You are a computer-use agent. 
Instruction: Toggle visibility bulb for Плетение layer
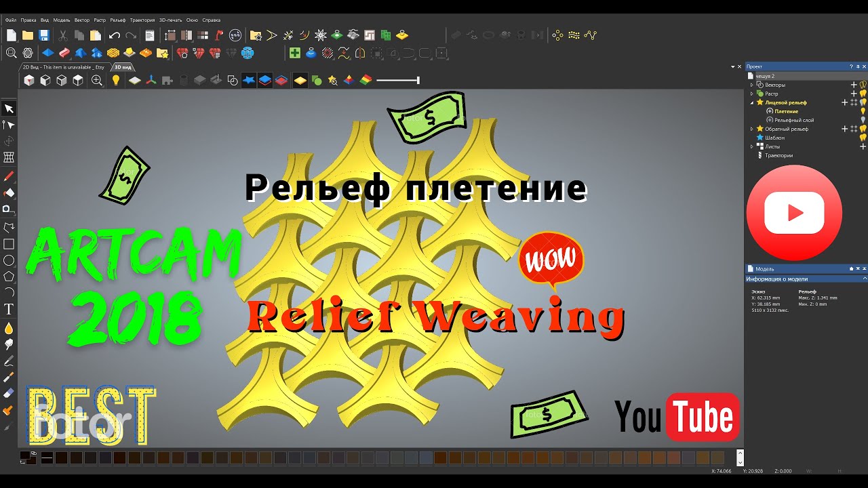pos(863,111)
